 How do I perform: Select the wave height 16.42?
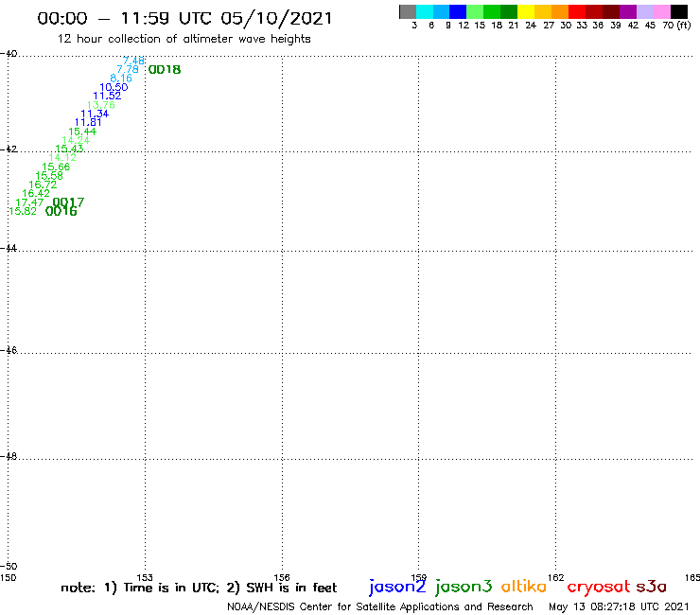[x=36, y=193]
